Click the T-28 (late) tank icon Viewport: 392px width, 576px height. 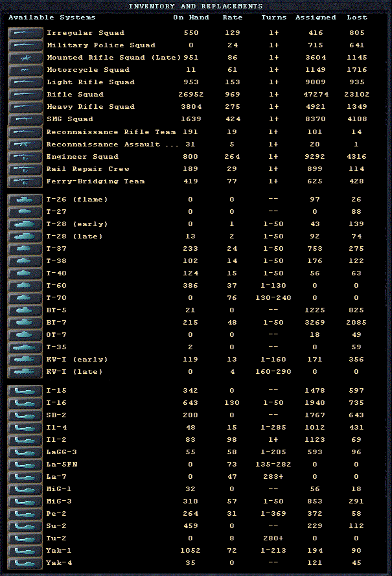tap(25, 236)
